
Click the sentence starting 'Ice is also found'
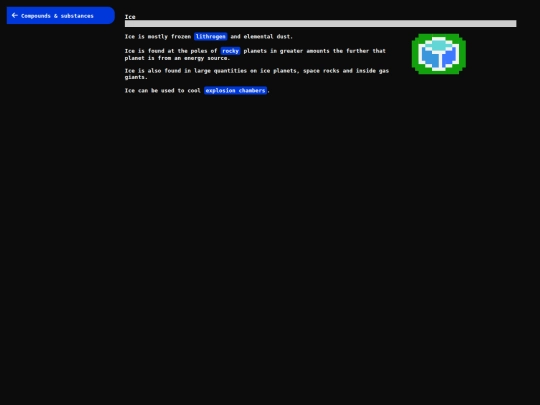pos(257,74)
